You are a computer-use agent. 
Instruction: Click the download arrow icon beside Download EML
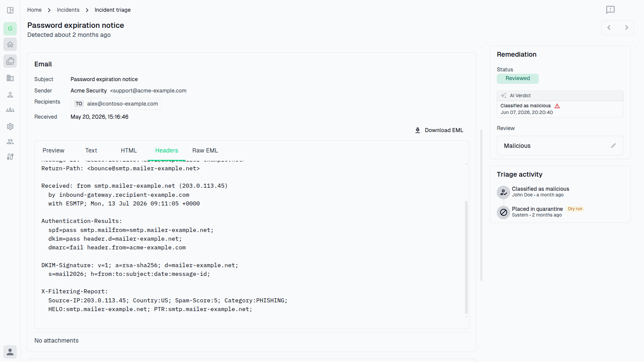coord(418,130)
